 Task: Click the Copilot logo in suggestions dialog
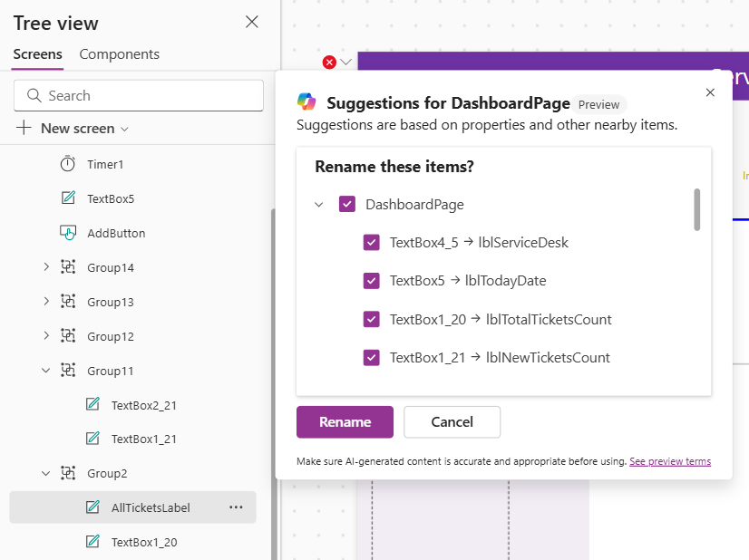tap(307, 102)
